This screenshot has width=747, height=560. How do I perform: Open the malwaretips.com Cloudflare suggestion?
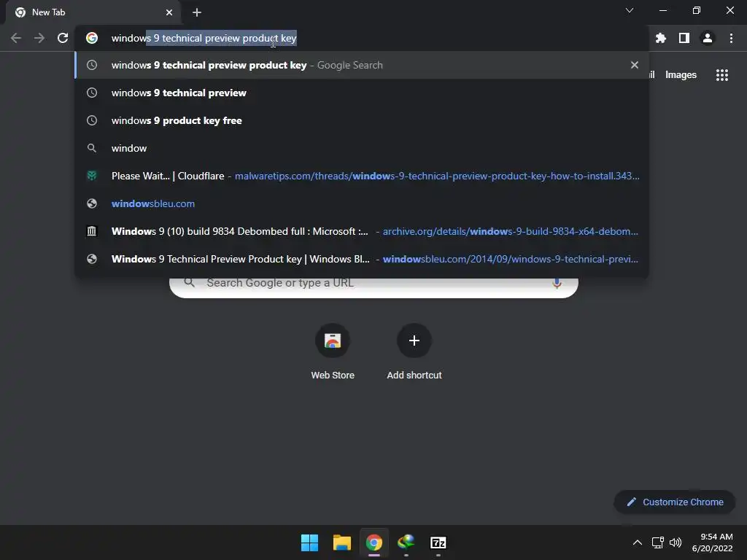pyautogui.click(x=362, y=176)
